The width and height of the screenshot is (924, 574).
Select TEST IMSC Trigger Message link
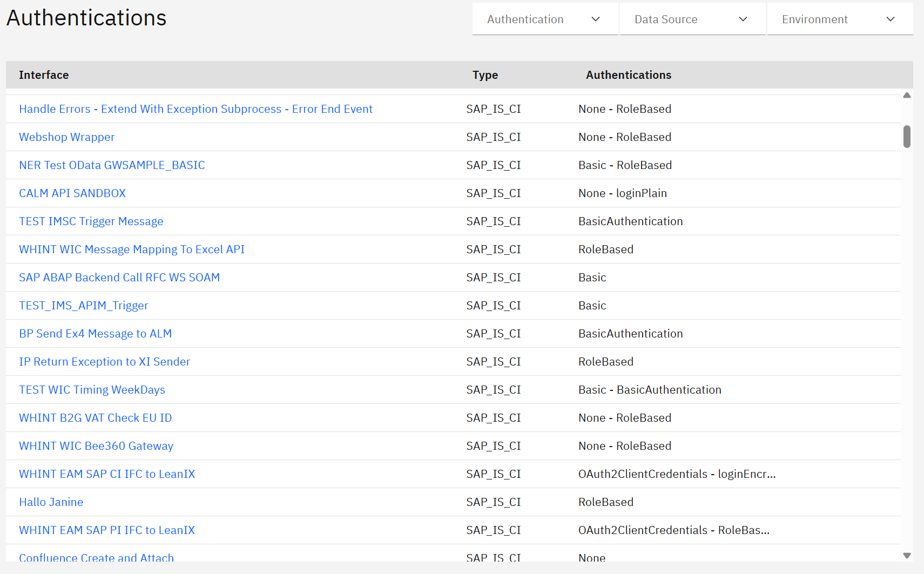pos(91,221)
